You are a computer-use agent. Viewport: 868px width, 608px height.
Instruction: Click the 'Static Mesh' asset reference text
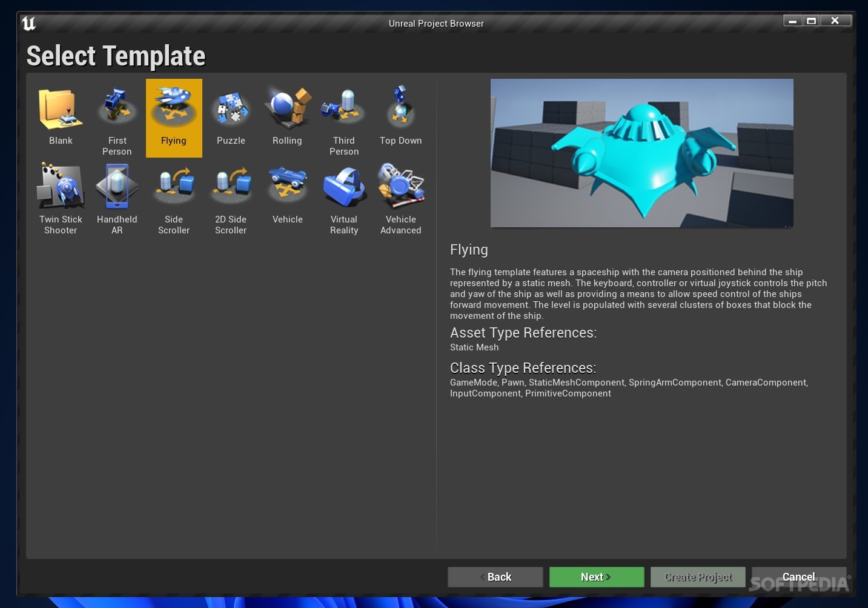(474, 347)
